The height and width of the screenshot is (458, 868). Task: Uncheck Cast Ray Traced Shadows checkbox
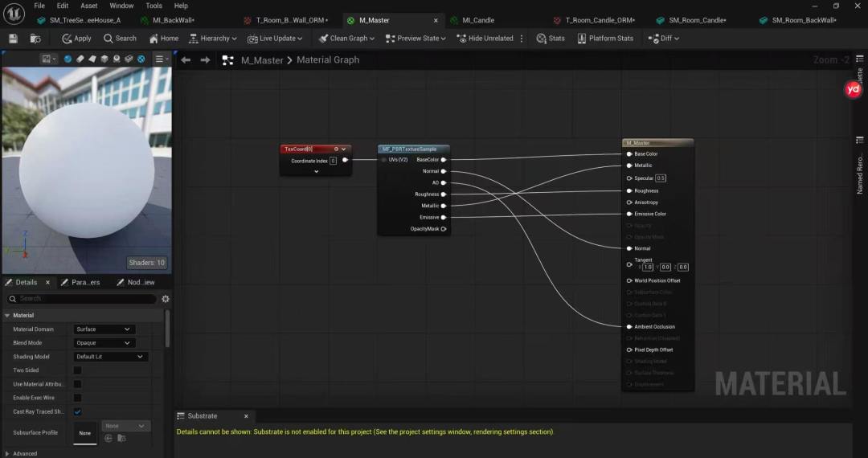click(x=77, y=411)
